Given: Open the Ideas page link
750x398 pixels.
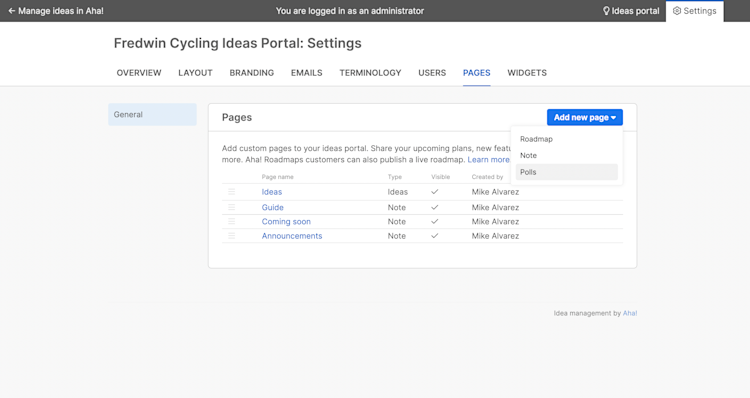Looking at the screenshot, I should click(272, 192).
